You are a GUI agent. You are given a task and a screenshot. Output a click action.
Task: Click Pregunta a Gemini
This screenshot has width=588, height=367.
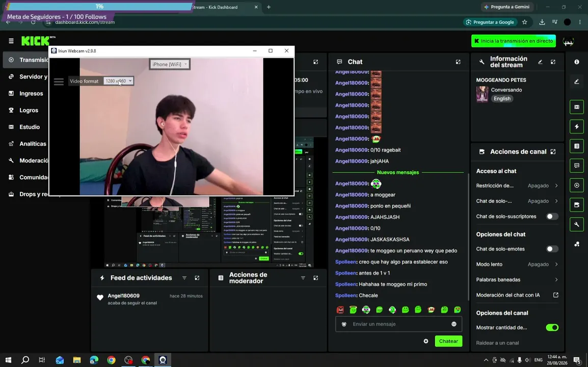[x=506, y=7]
